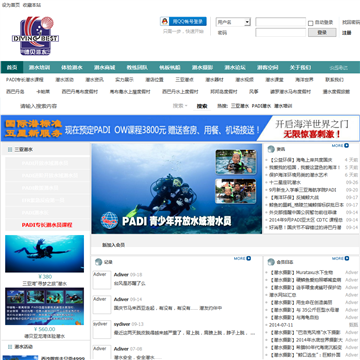The width and height of the screenshot is (360, 360).
Task: Open the news item dated 09-20
Action: click(303, 190)
